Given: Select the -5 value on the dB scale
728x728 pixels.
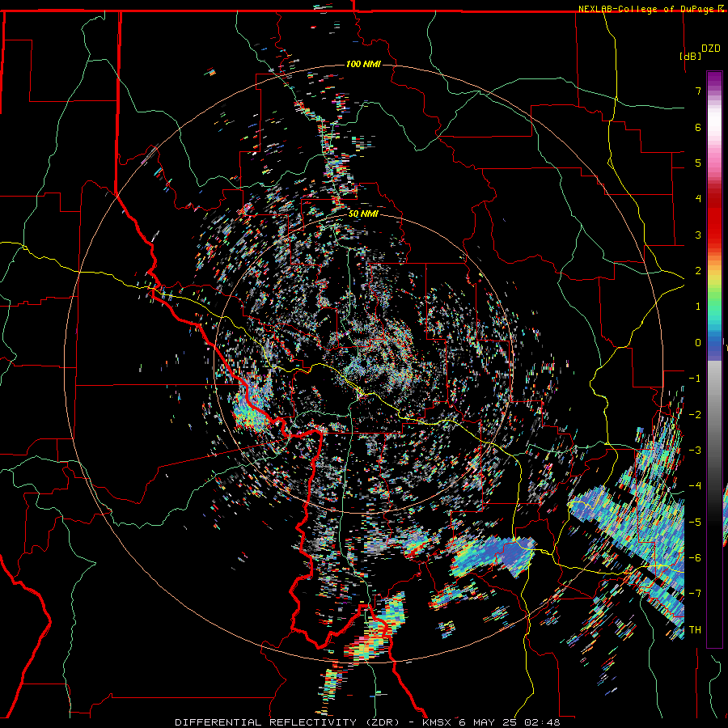Looking at the screenshot, I should pos(695,523).
